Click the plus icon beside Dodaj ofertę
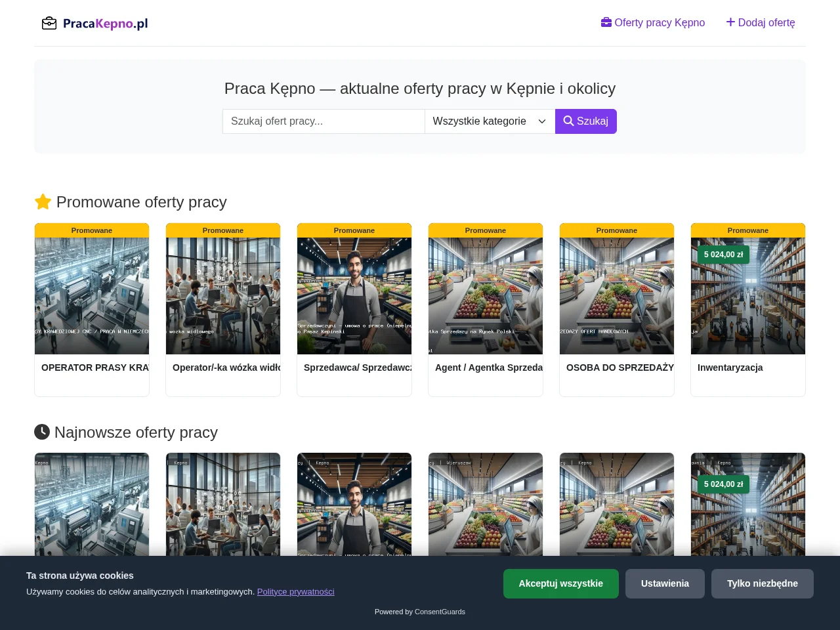This screenshot has height=630, width=840. click(730, 22)
